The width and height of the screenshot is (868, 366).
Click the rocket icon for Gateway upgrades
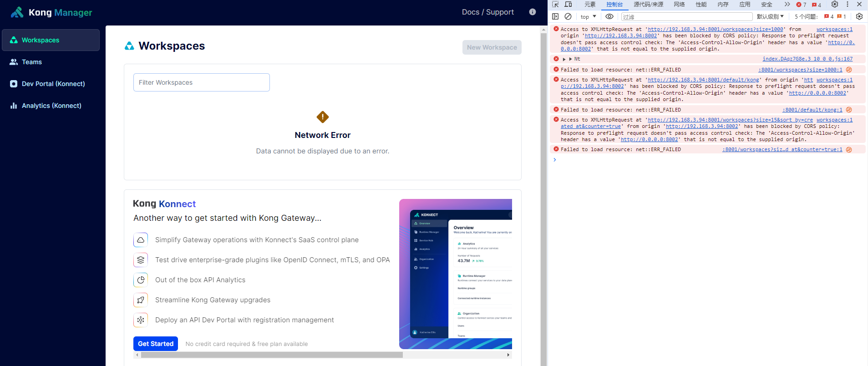pyautogui.click(x=141, y=300)
